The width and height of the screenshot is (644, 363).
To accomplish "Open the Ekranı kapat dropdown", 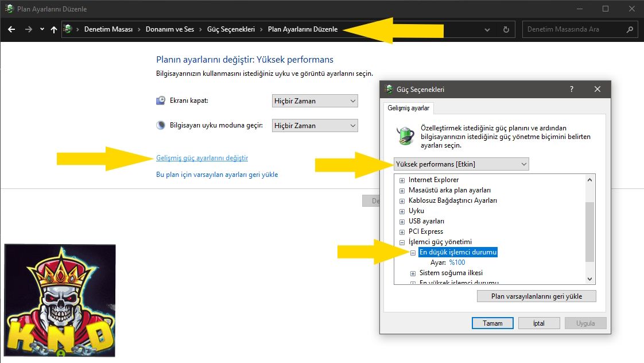I will point(315,101).
